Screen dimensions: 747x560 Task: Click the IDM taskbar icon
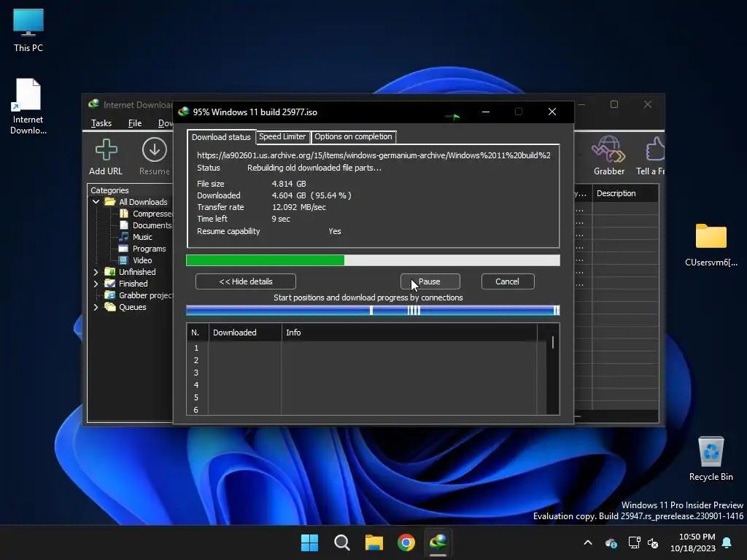(x=438, y=542)
